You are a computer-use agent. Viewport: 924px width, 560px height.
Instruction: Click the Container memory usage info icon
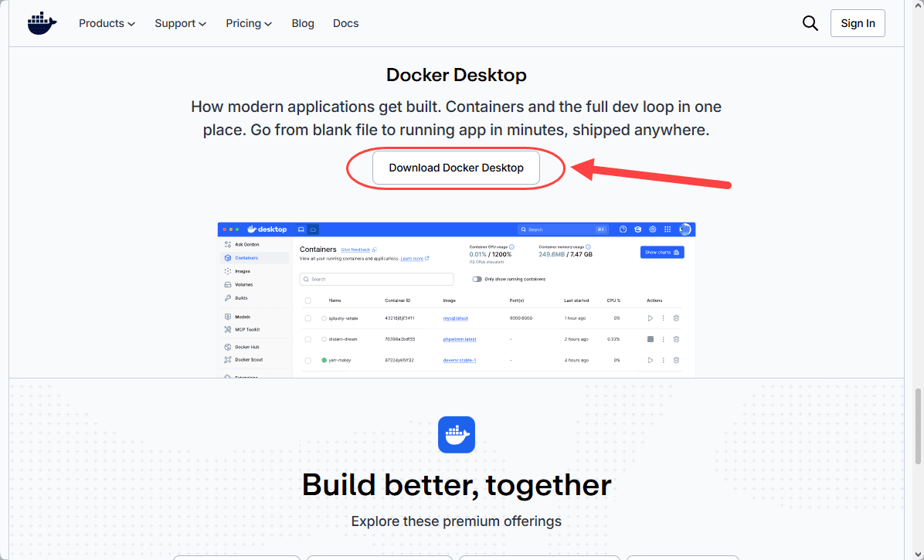(588, 247)
